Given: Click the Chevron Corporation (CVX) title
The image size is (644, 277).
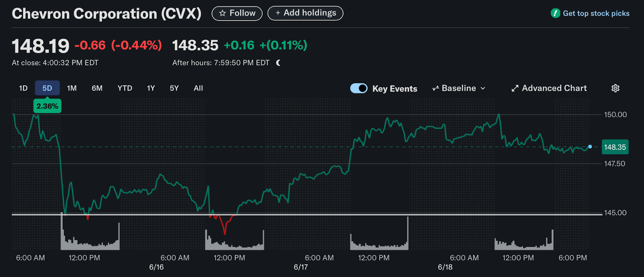Looking at the screenshot, I should tap(107, 14).
